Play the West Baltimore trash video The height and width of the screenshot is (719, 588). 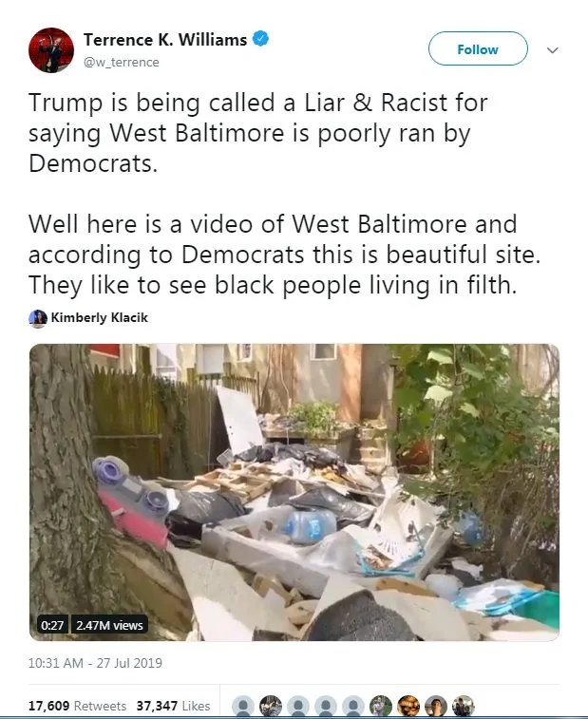pyautogui.click(x=294, y=492)
